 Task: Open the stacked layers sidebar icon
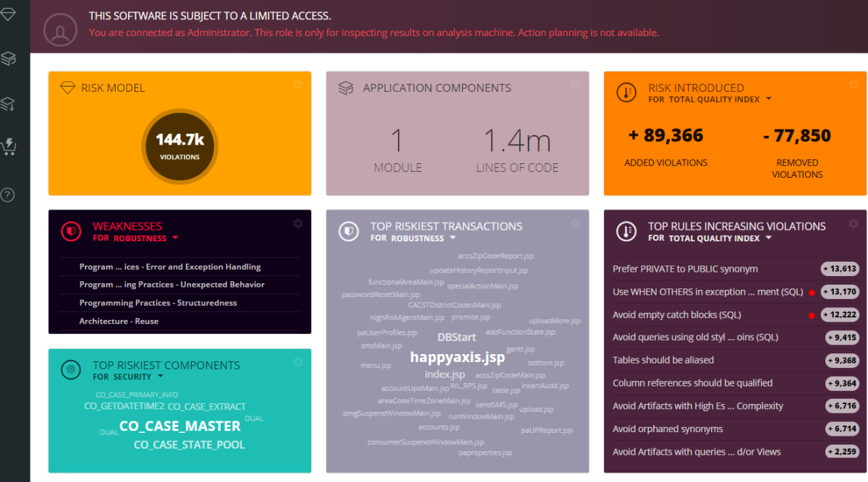pos(8,59)
